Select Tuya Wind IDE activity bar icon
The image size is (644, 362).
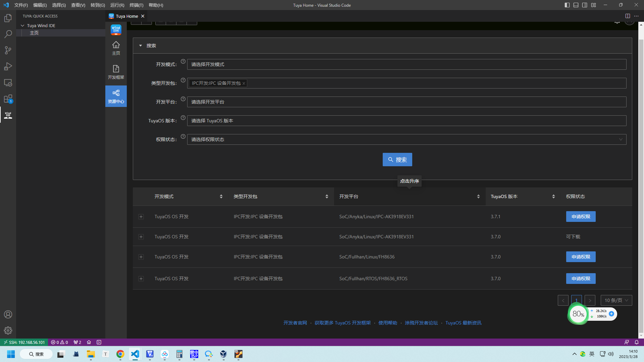(8, 115)
